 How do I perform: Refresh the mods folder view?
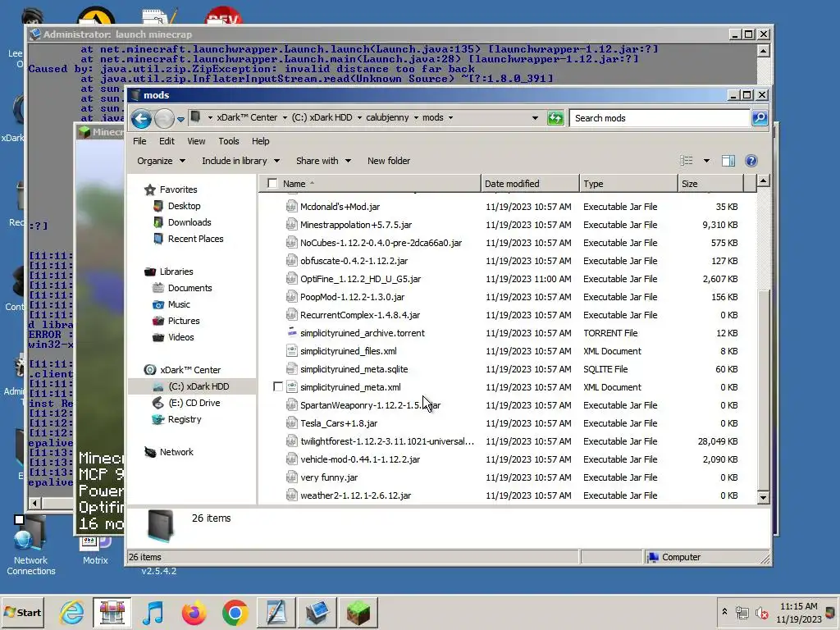coord(555,118)
